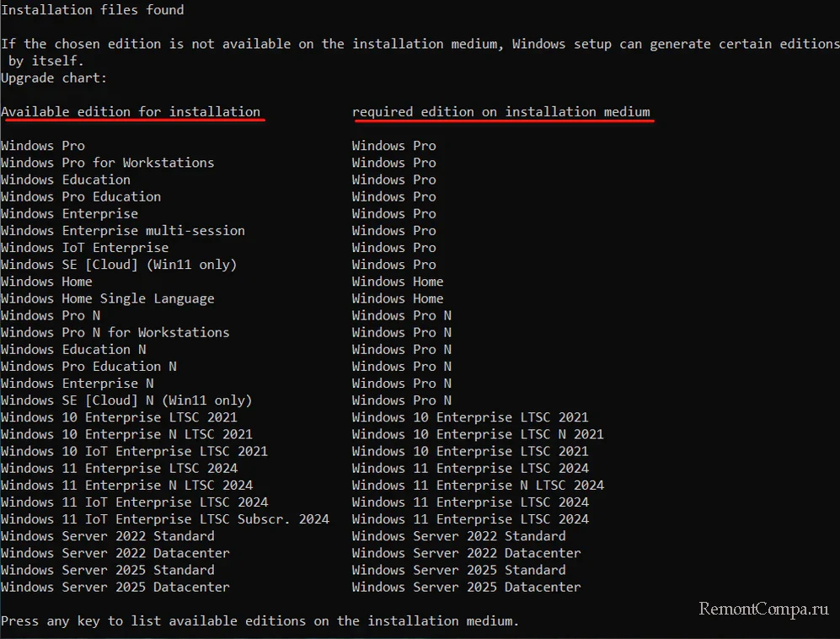Select "Windows Pro N for Workstations" entry
Viewport: 840px width, 639px height.
point(115,332)
